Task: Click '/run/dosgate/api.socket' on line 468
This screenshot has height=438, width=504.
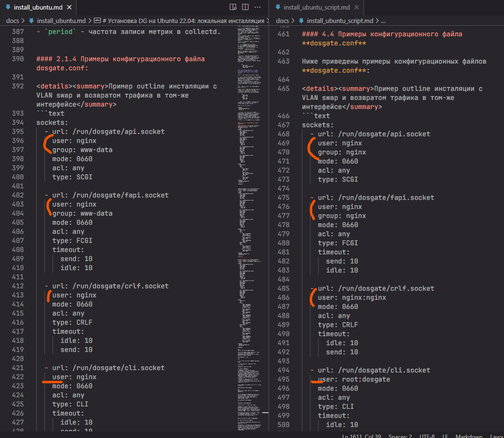Action: (x=384, y=134)
